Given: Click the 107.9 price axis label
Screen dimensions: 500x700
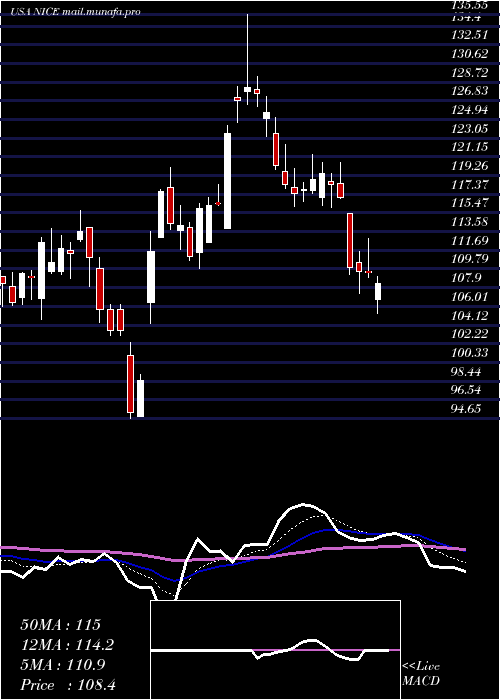Looking at the screenshot, I should (x=467, y=278).
